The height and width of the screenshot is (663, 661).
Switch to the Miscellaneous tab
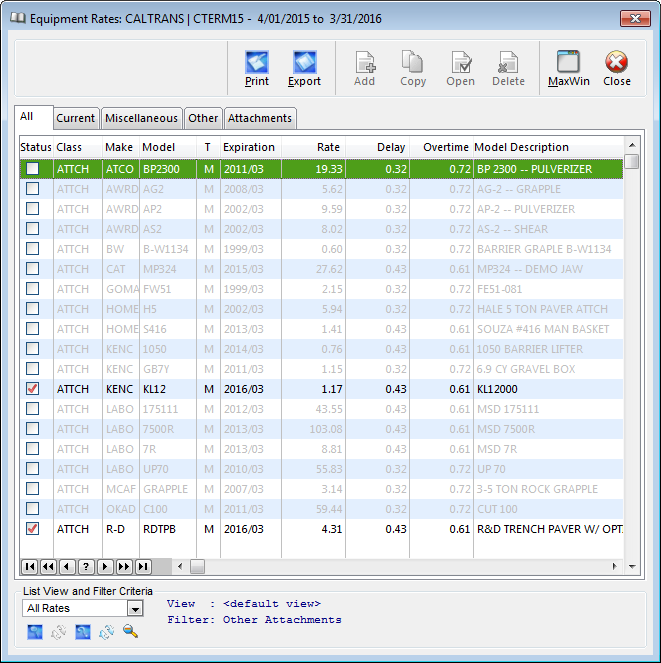[x=142, y=118]
